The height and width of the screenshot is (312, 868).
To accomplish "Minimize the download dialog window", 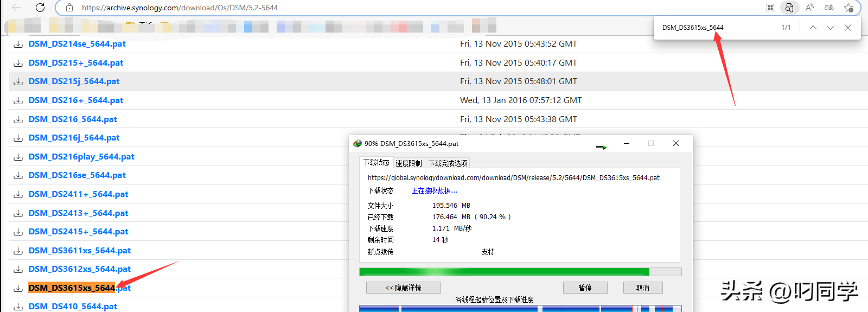I will 627,143.
